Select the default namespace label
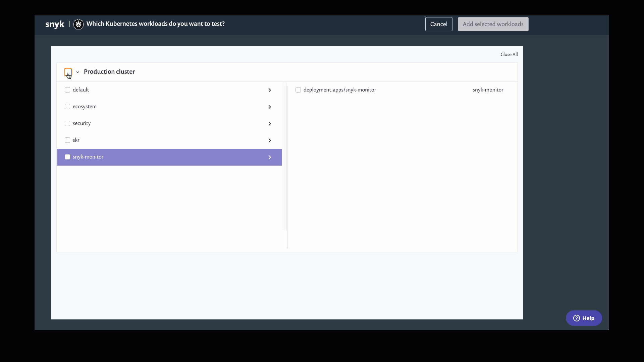Viewport: 644px width, 362px height. (81, 90)
